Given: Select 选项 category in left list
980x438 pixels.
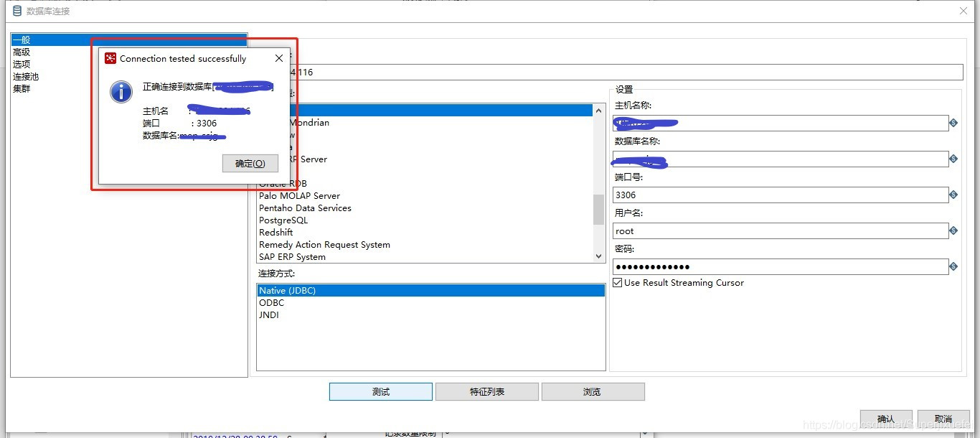Looking at the screenshot, I should coord(22,64).
